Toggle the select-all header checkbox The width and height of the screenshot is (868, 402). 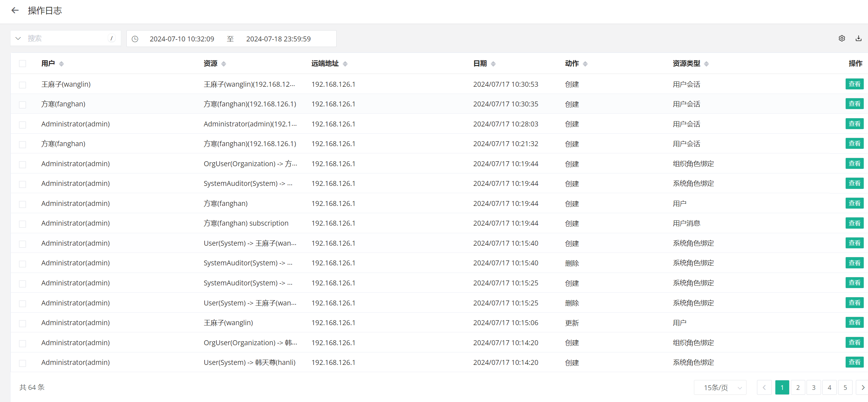click(23, 64)
